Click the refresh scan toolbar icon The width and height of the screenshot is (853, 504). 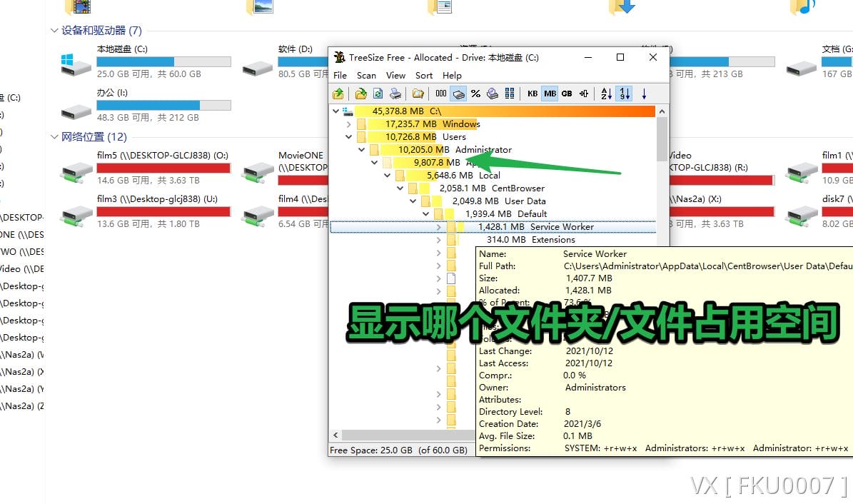378,94
